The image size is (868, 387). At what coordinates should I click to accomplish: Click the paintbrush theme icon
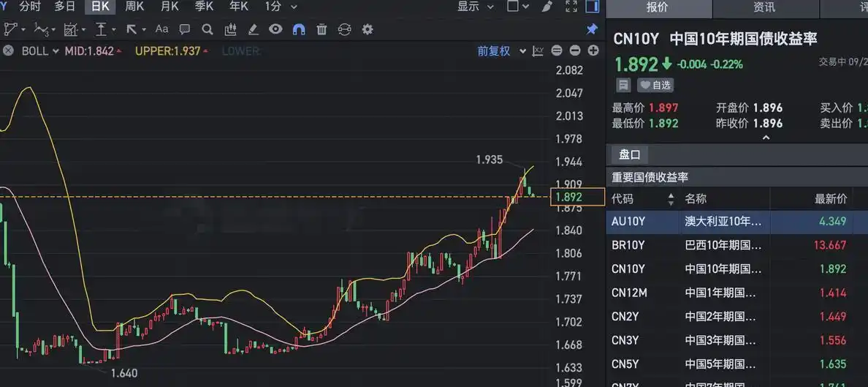(x=547, y=7)
